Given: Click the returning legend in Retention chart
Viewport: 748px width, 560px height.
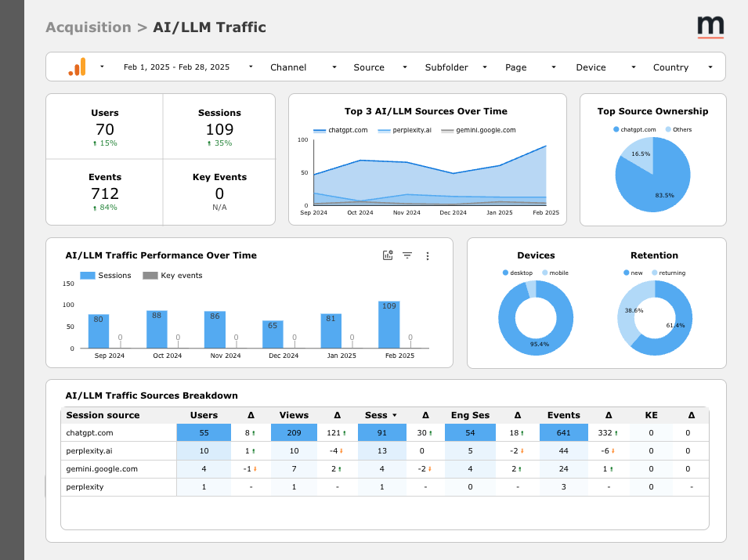Looking at the screenshot, I should (669, 273).
